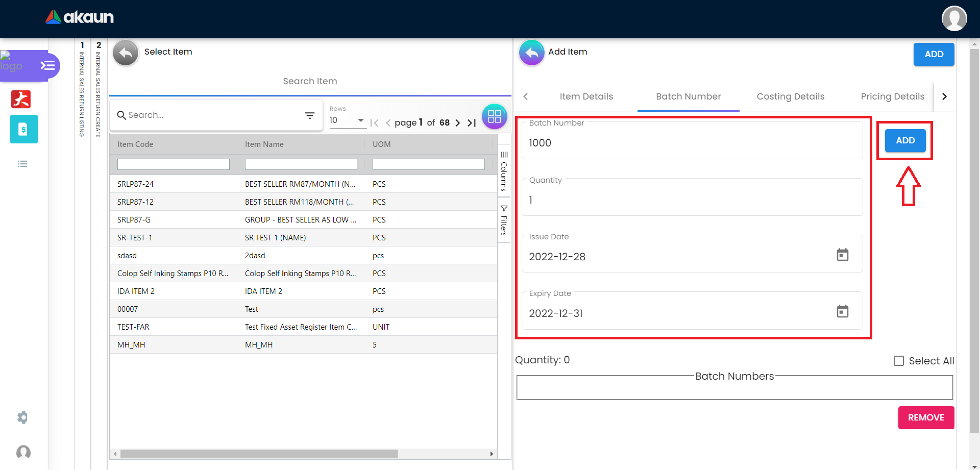Image resolution: width=980 pixels, height=470 pixels.
Task: Open the Expiry Date calendar picker
Action: tap(842, 311)
